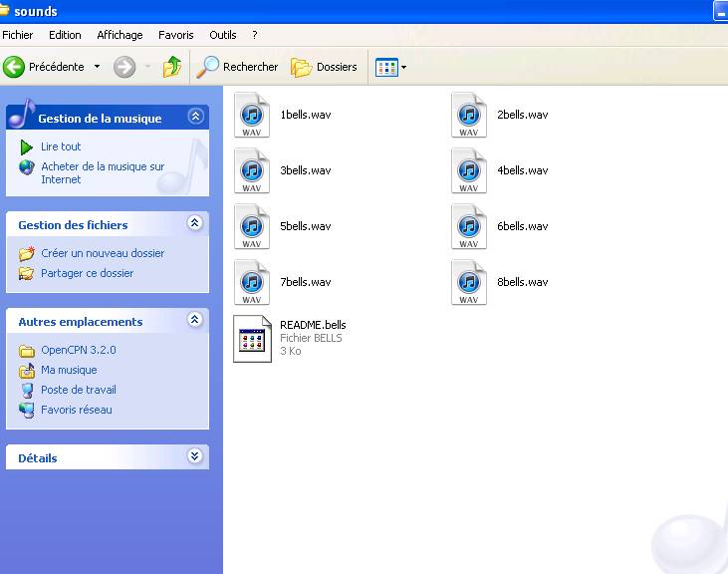The image size is (728, 574).
Task: Open the Affichage menu
Action: click(x=120, y=35)
